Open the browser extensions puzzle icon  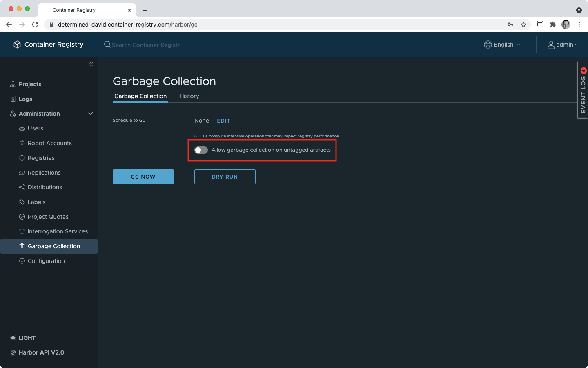(553, 25)
